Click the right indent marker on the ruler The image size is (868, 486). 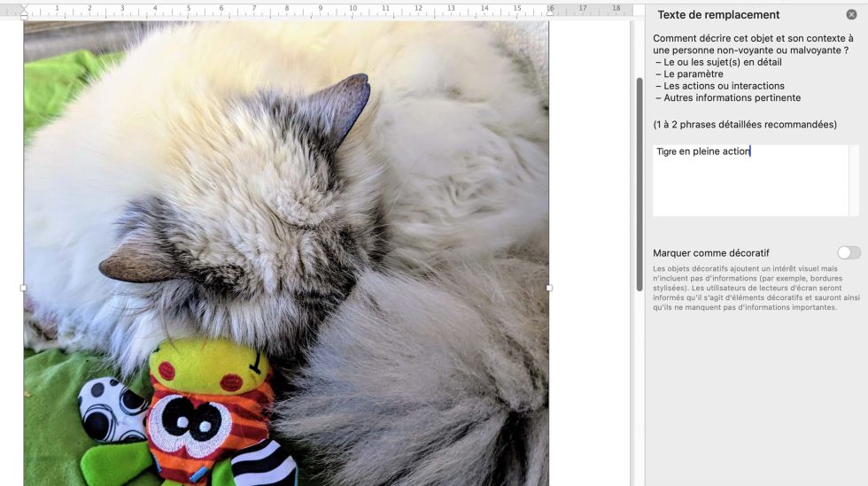coord(549,11)
